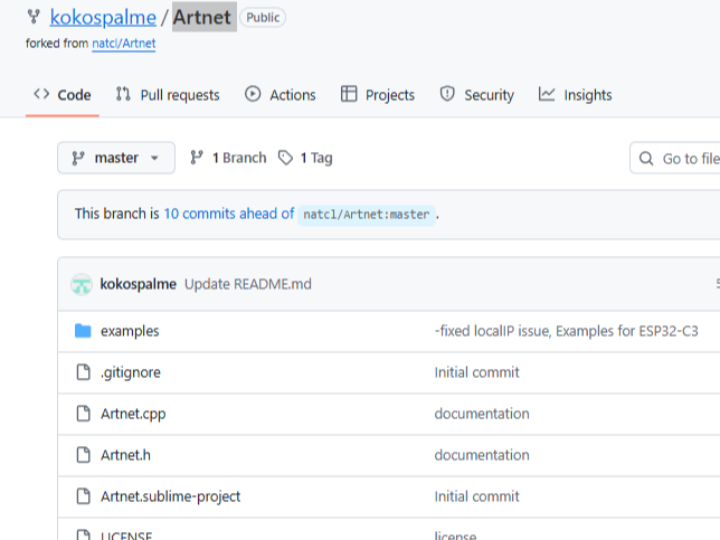This screenshot has width=720, height=540.
Task: Open the 10 commits ahead link
Action: point(229,214)
